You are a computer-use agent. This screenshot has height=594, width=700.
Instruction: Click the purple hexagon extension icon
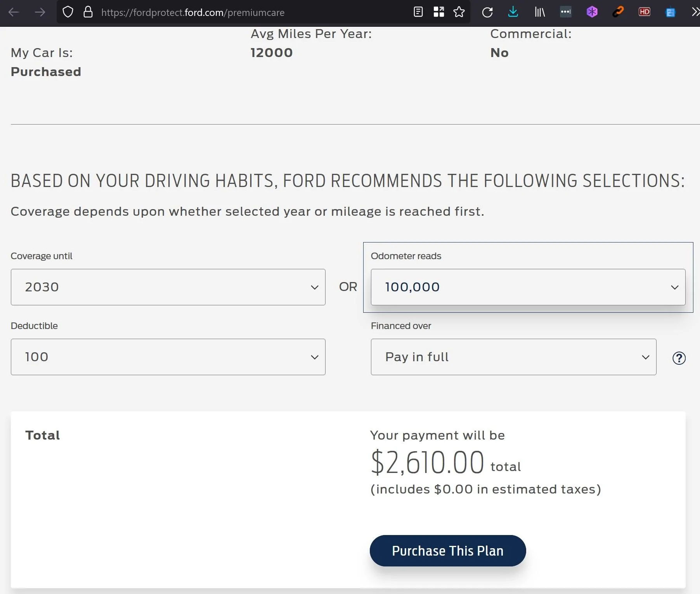tap(592, 12)
